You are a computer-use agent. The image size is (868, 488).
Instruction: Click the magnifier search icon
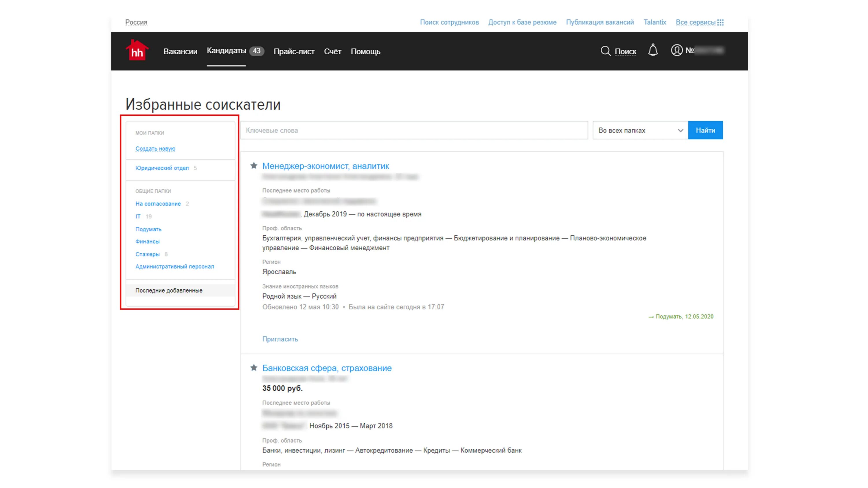tap(606, 51)
